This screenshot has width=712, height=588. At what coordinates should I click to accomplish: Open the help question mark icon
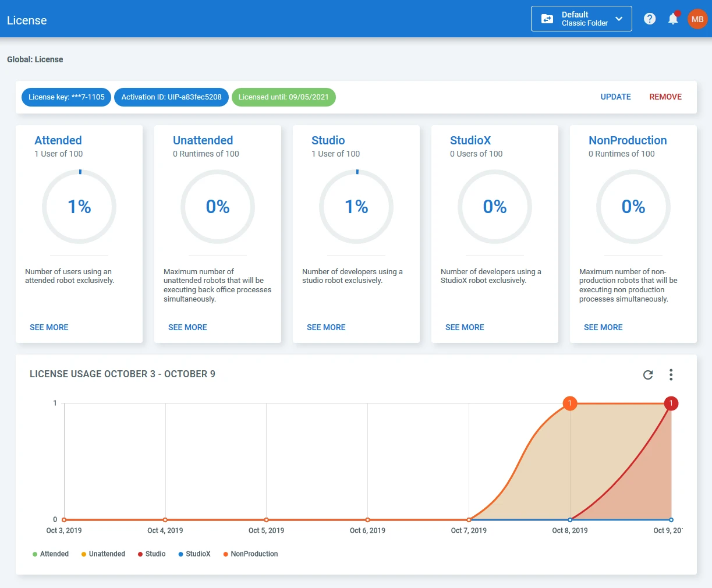(x=650, y=19)
